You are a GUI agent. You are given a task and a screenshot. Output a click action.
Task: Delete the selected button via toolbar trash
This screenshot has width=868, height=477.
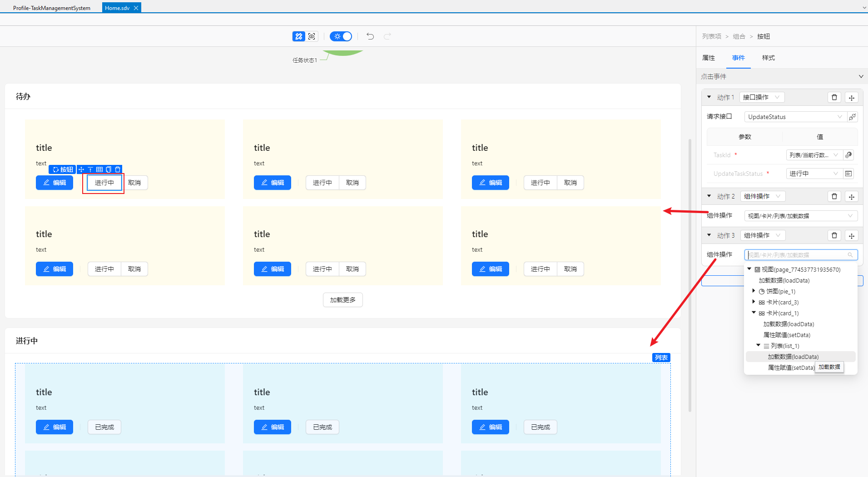[118, 169]
